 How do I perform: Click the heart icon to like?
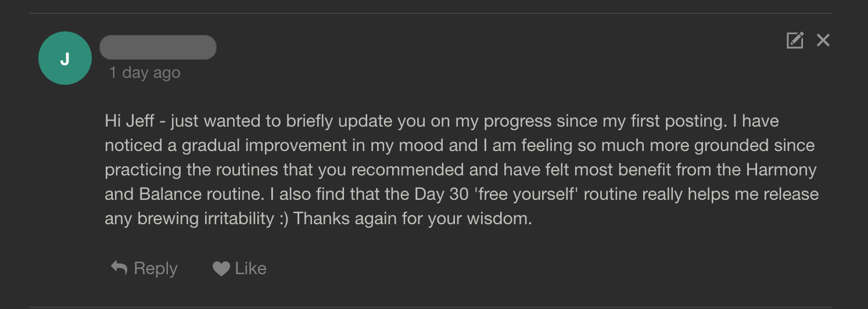tap(221, 268)
